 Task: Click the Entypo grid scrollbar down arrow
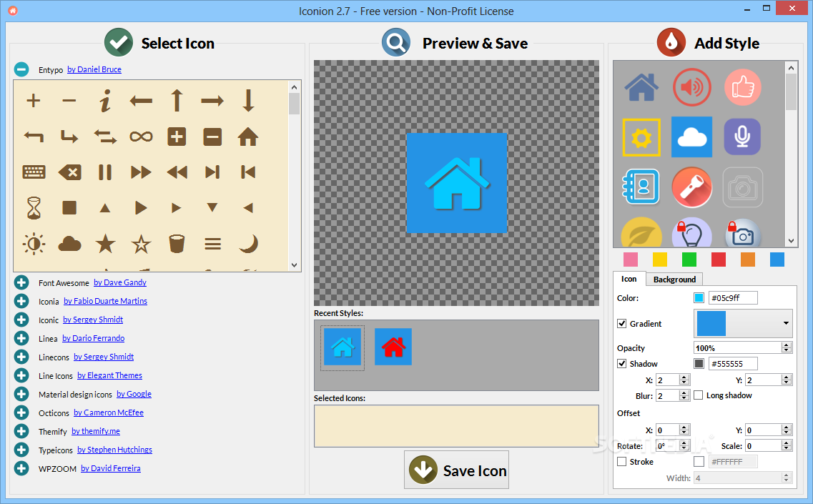[294, 265]
